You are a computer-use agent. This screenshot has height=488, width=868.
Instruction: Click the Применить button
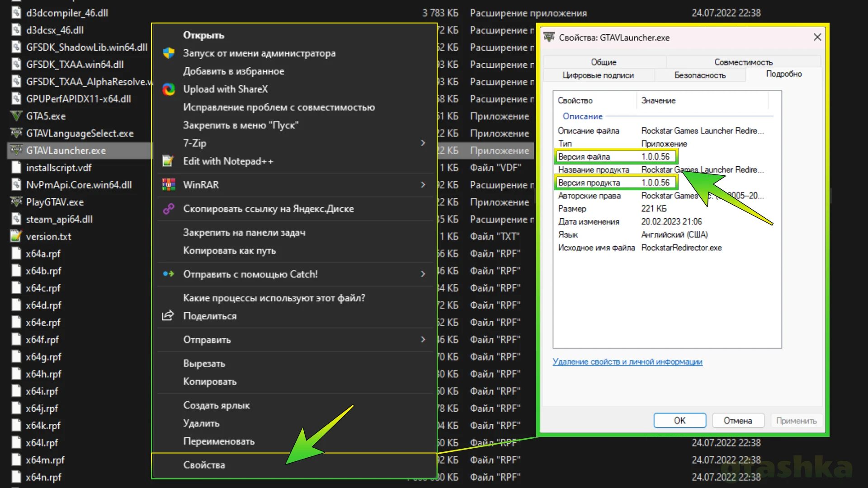point(797,421)
